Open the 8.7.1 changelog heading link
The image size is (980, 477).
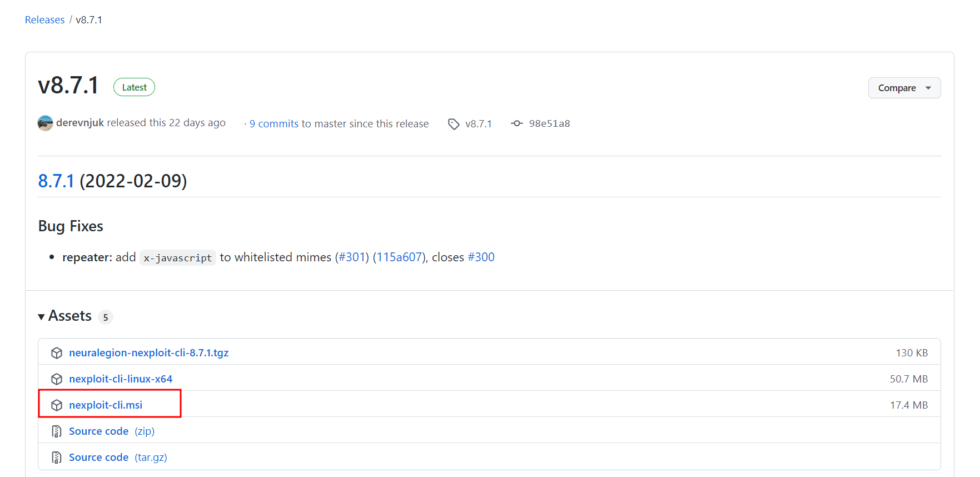tap(56, 181)
